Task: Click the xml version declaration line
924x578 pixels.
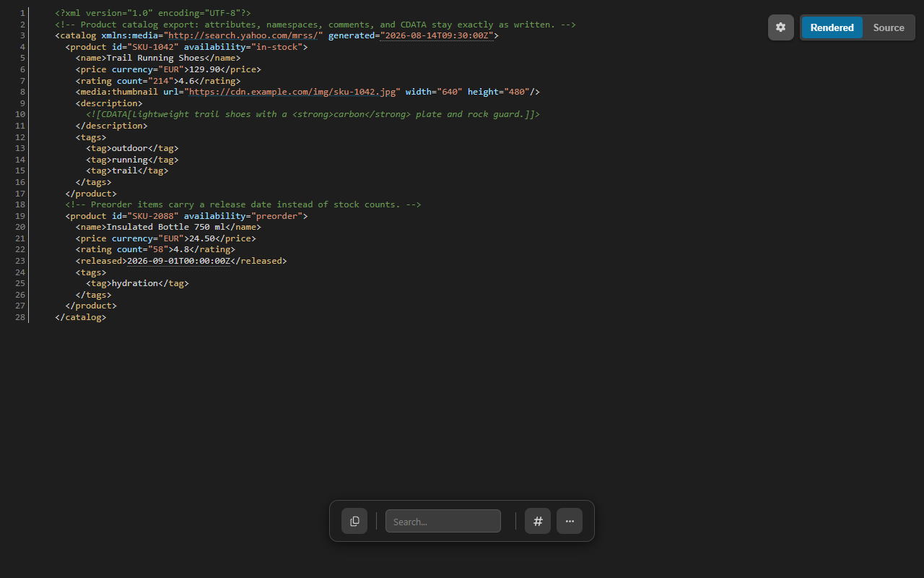Action: 153,13
